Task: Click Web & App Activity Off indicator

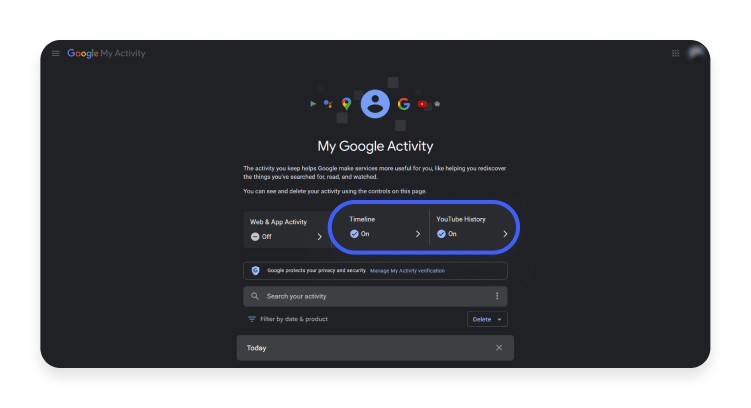Action: [261, 237]
